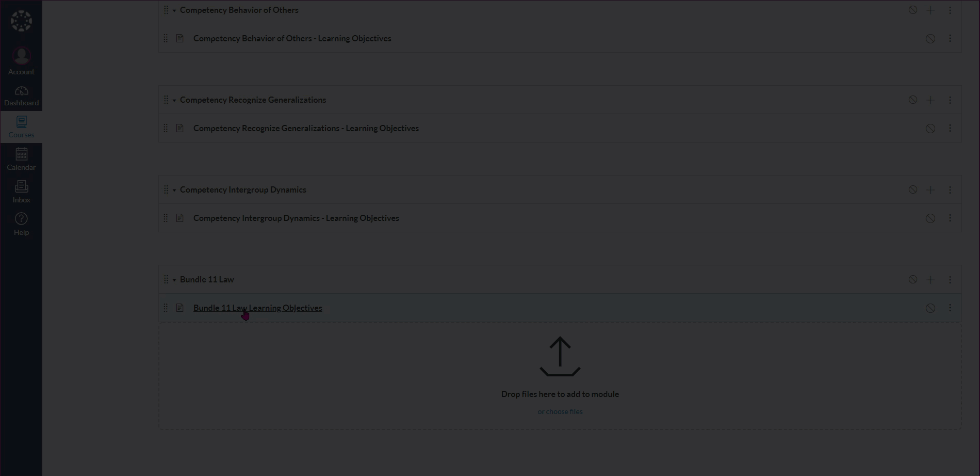Open the Help sidebar icon
980x476 pixels.
coord(21,224)
